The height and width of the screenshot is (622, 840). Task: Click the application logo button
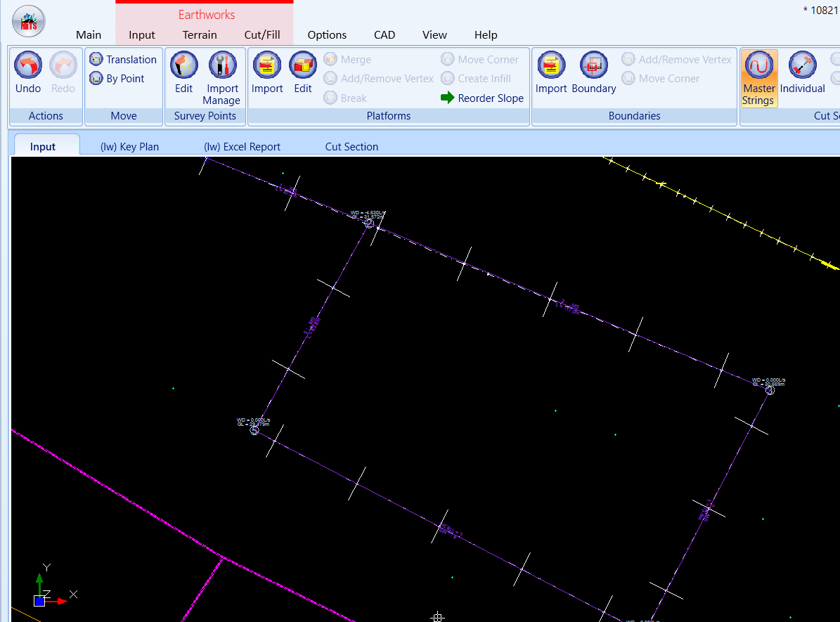point(28,21)
